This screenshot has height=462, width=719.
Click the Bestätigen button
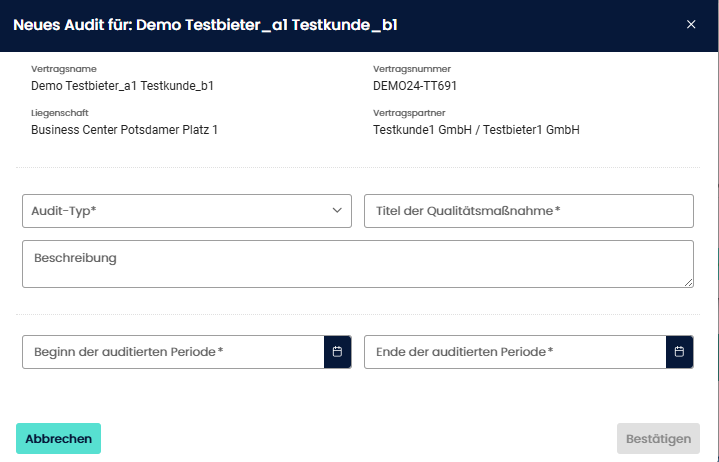click(658, 439)
